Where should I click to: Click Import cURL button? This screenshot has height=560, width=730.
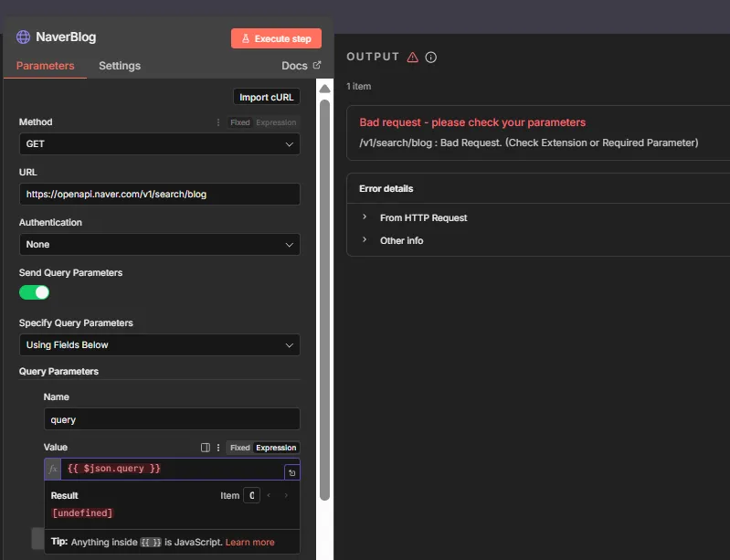click(x=266, y=97)
